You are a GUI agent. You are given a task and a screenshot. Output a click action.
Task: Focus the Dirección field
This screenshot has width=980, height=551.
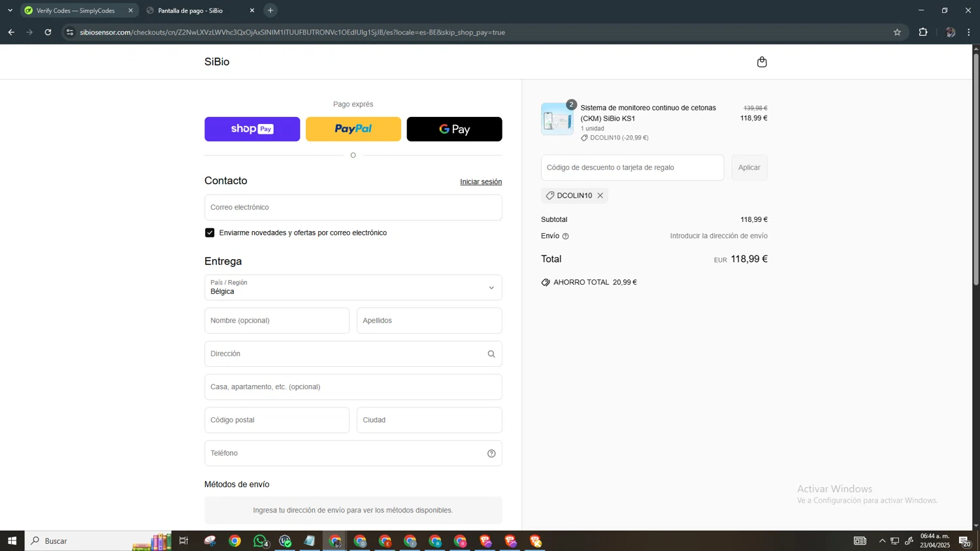[353, 354]
